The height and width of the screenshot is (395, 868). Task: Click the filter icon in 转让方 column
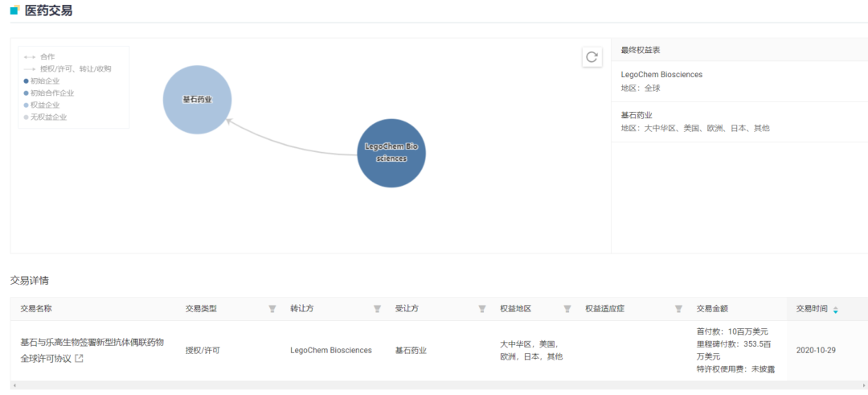377,309
